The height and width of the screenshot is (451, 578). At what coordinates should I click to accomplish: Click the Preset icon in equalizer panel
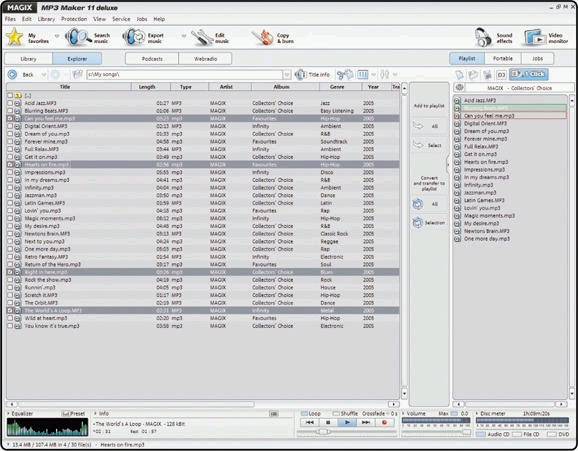click(x=66, y=413)
